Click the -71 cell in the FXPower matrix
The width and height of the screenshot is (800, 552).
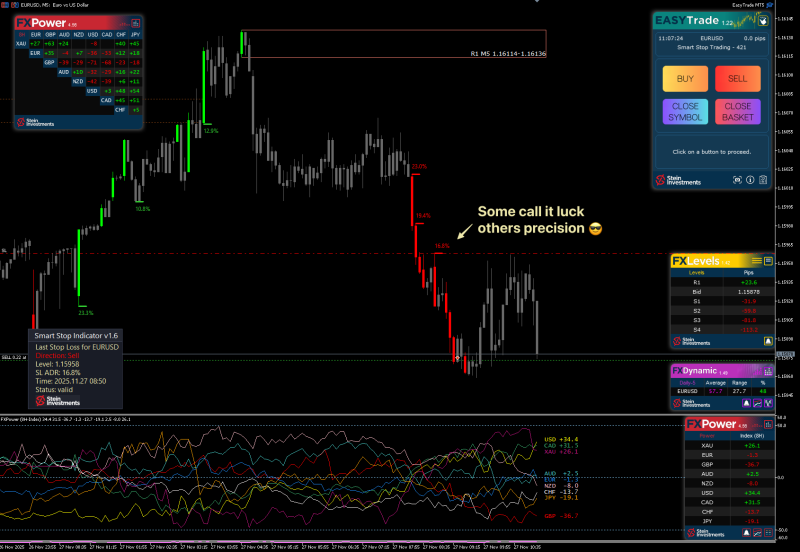[93, 63]
